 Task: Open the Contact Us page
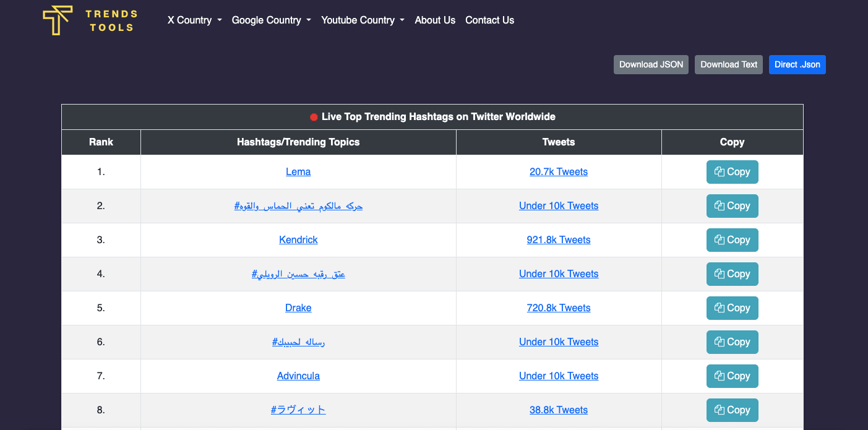(x=489, y=20)
